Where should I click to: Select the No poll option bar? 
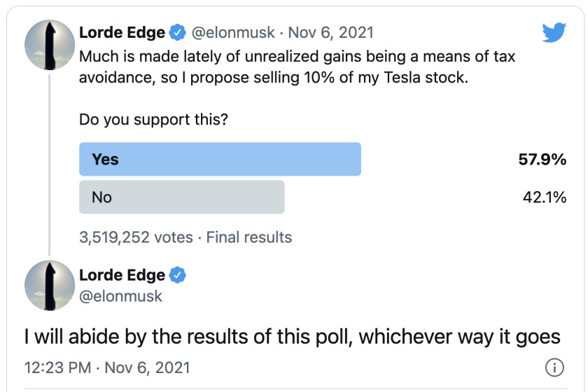click(181, 197)
